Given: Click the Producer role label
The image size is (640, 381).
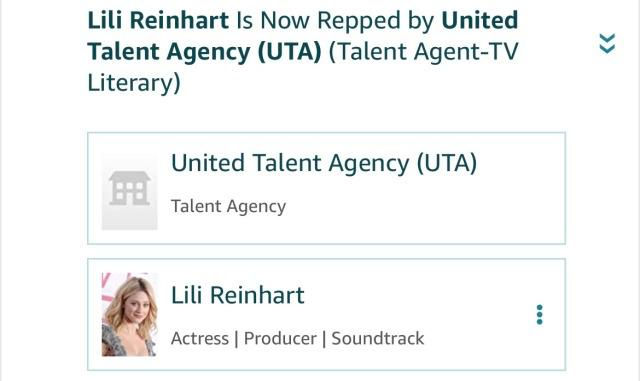Looking at the screenshot, I should coord(280,339).
